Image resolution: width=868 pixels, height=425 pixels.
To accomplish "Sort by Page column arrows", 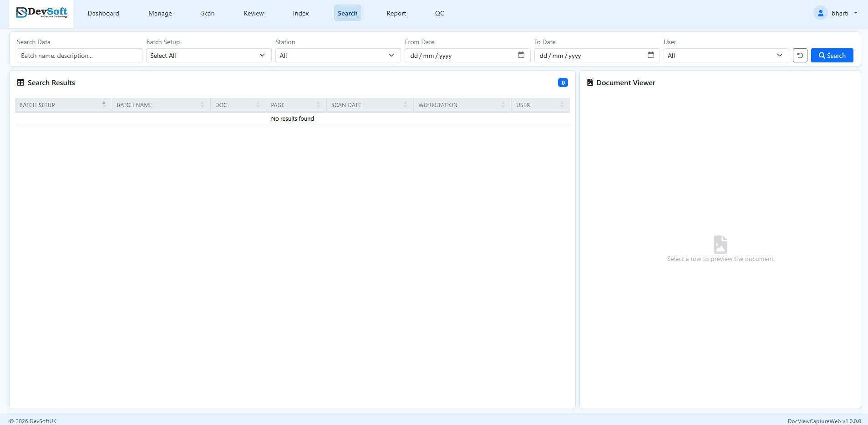I will pos(318,105).
